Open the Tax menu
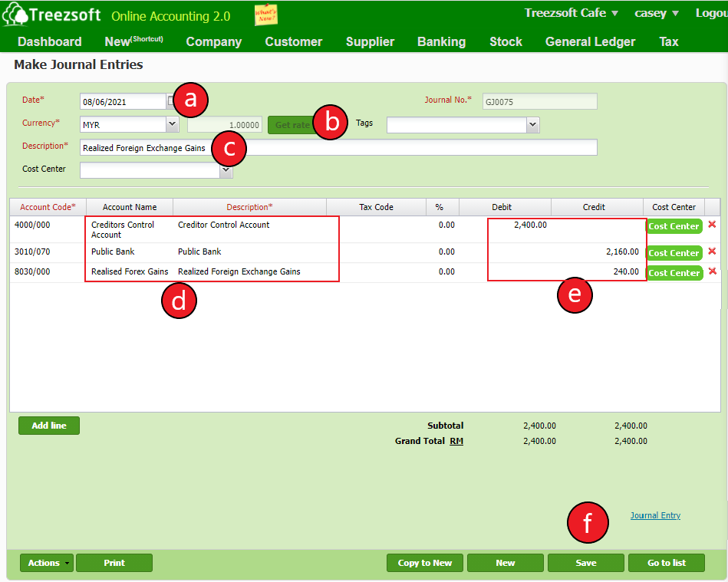728x582 pixels. (x=669, y=41)
